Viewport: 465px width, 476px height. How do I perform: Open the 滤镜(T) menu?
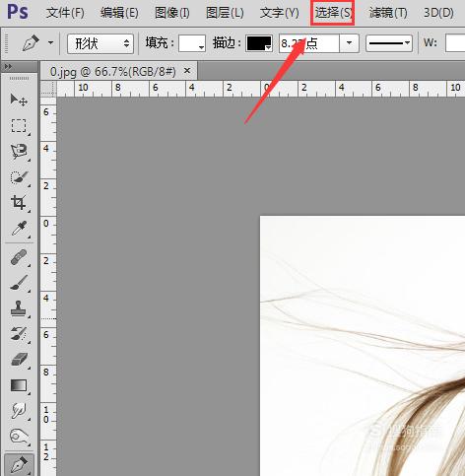click(388, 13)
